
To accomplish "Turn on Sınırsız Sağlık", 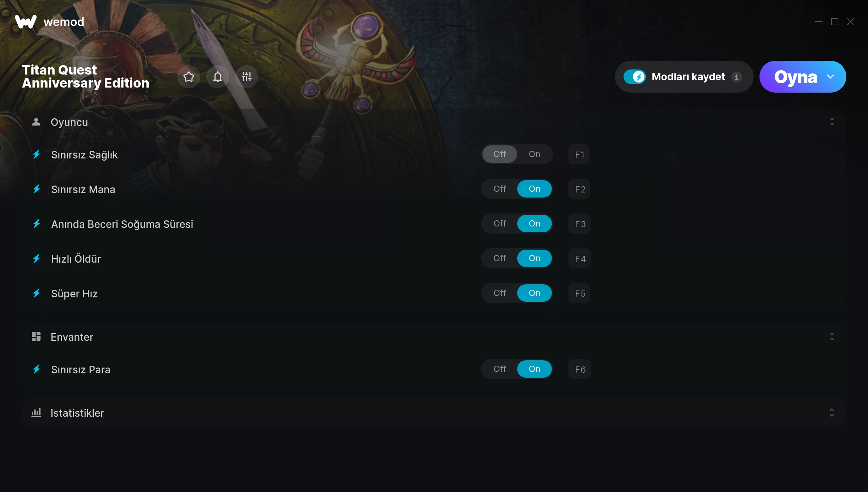I will click(x=535, y=154).
